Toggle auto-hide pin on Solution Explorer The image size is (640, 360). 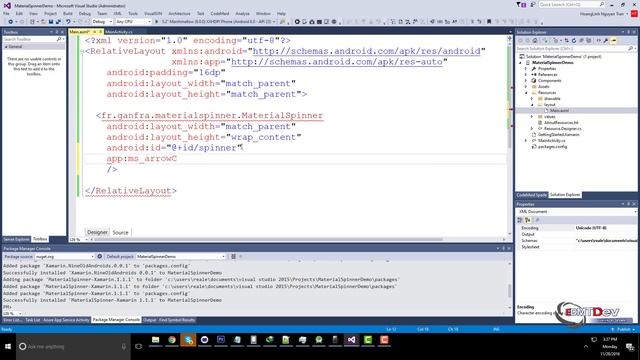pyautogui.click(x=629, y=32)
